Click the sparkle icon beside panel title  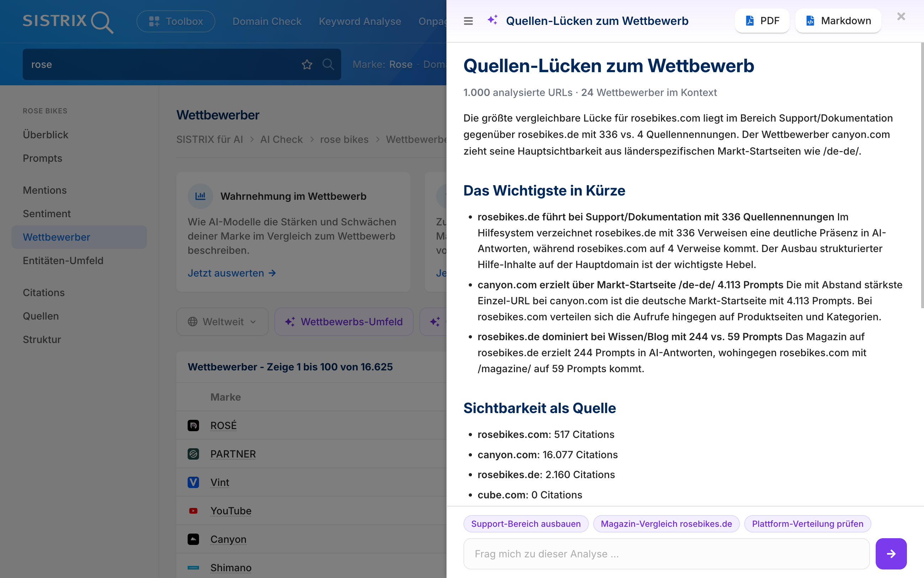pos(493,20)
